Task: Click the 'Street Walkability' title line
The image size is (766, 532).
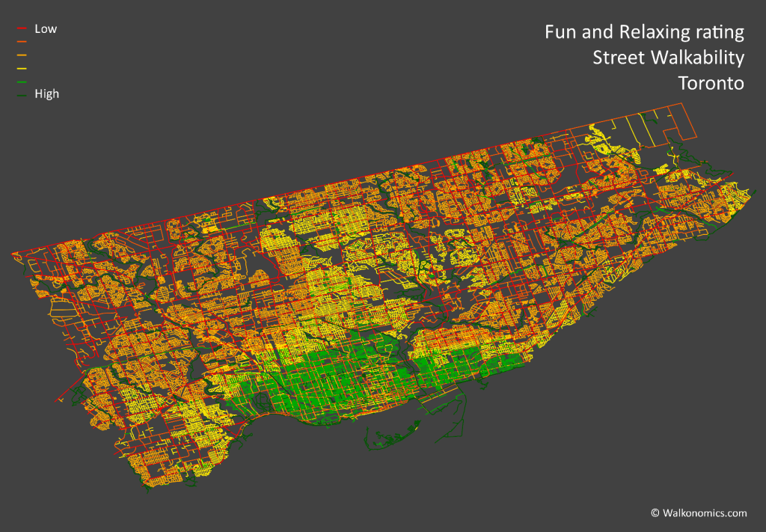Action: (668, 58)
